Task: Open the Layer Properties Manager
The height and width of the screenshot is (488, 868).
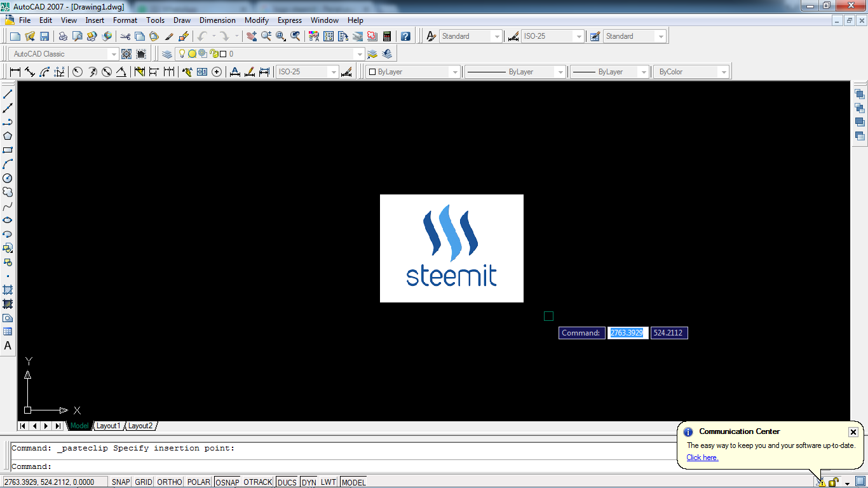Action: [166, 54]
